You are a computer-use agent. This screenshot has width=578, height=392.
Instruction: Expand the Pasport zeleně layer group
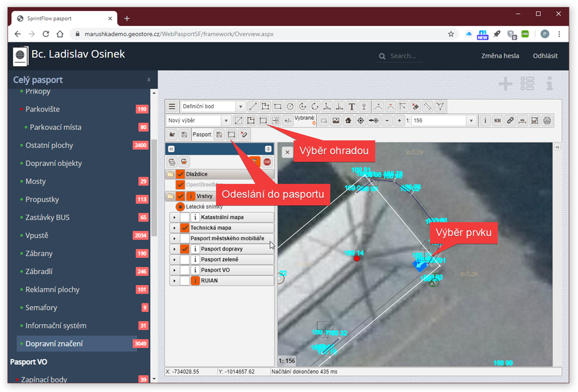(x=175, y=259)
